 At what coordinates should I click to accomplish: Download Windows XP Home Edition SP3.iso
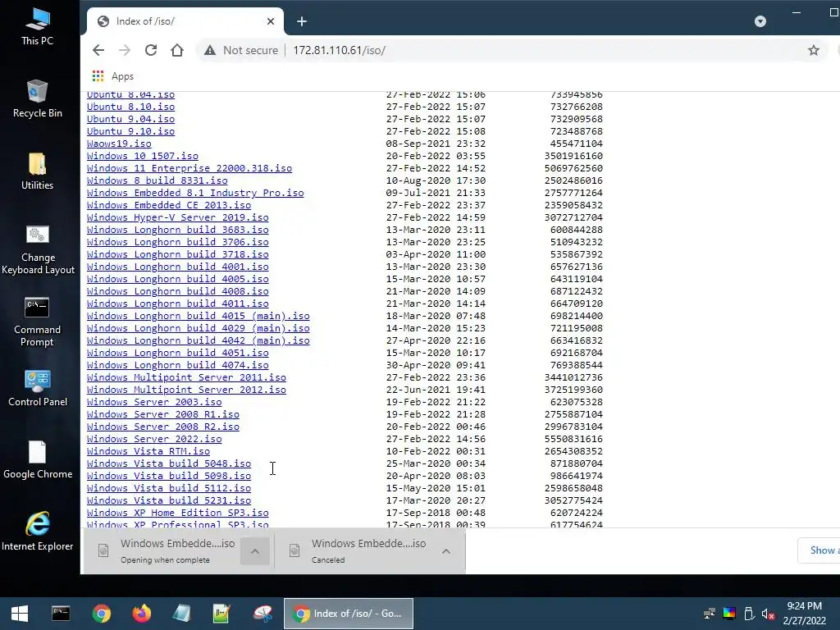(178, 514)
